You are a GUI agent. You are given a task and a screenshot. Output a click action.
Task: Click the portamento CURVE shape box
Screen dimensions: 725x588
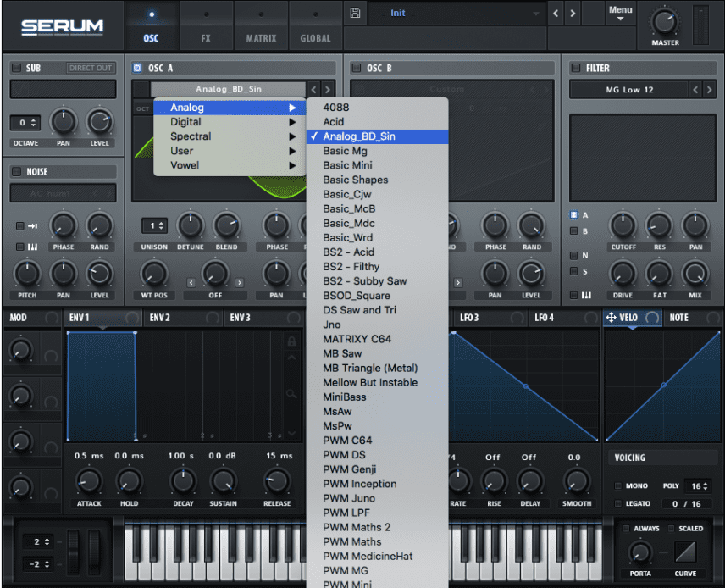[x=685, y=552]
